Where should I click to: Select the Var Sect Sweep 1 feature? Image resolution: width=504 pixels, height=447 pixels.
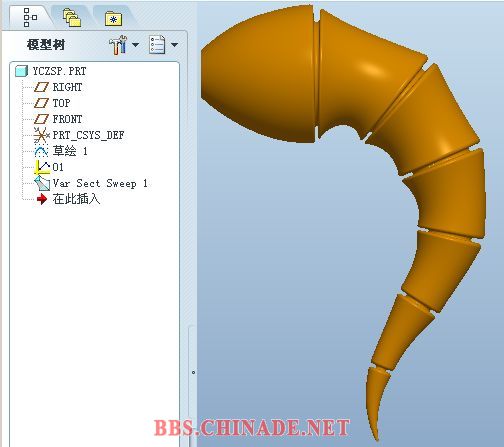(x=91, y=183)
